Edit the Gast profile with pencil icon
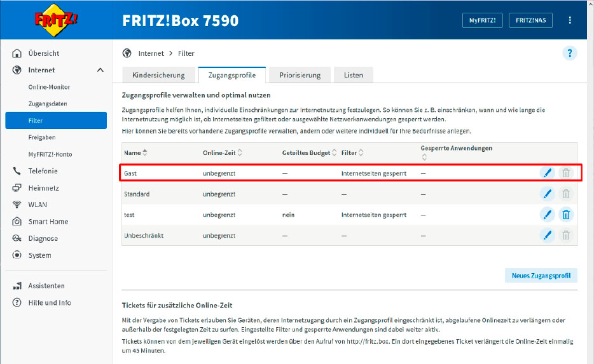Screen dimensions: 594x364 pyautogui.click(x=547, y=173)
